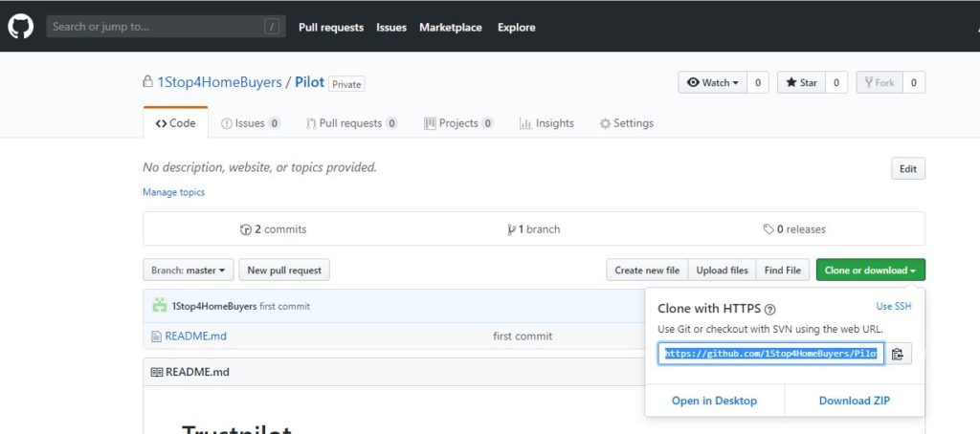Switch to the Projects tab

tap(458, 123)
